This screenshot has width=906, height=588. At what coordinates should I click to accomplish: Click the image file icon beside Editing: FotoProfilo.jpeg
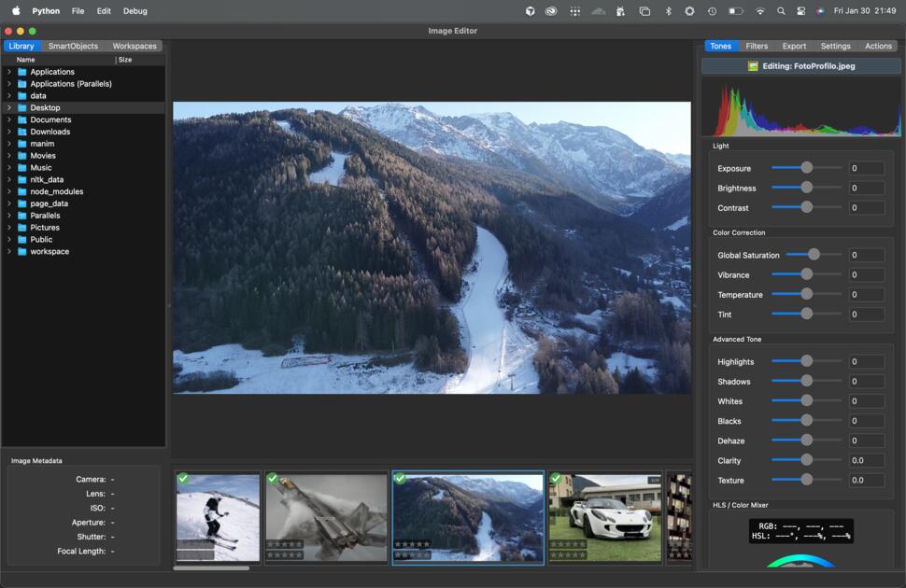click(x=753, y=66)
